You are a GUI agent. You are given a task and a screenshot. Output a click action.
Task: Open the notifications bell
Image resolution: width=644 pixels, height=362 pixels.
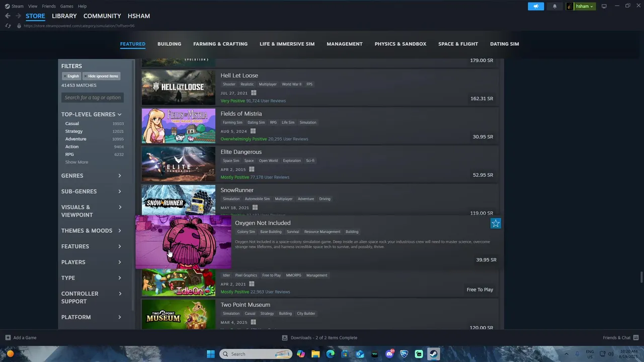(555, 6)
